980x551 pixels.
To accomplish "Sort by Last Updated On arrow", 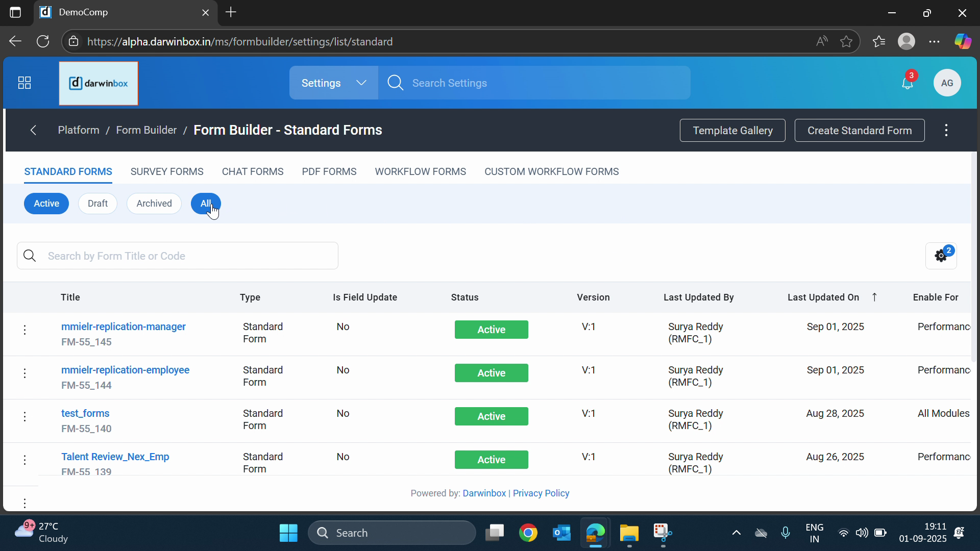I will [874, 297].
